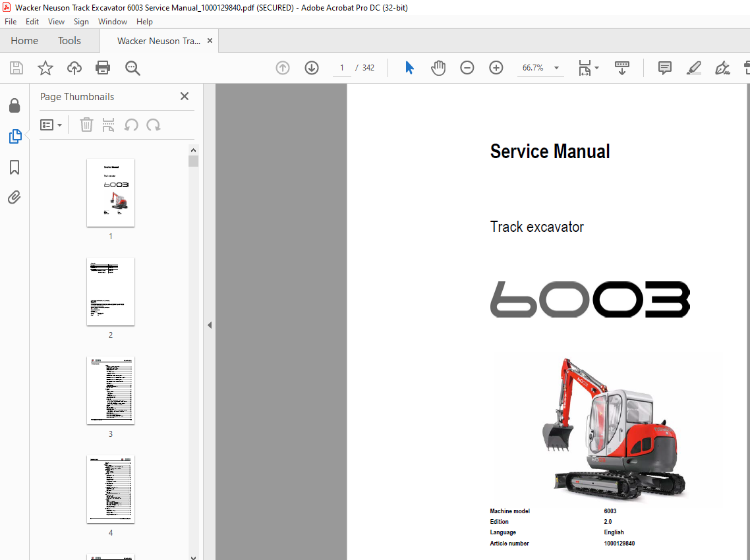Open the Attachments paperclip panel
Viewport: 750px width, 560px height.
pos(14,197)
